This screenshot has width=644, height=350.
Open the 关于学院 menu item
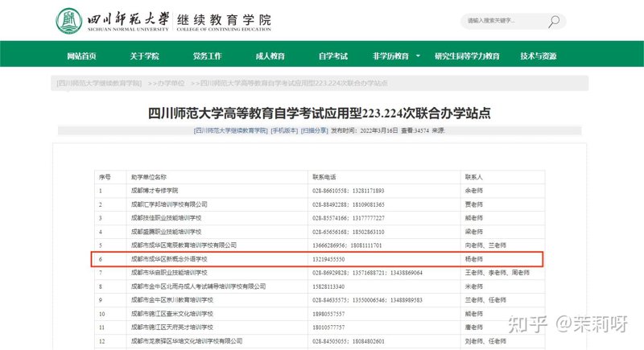tap(144, 56)
